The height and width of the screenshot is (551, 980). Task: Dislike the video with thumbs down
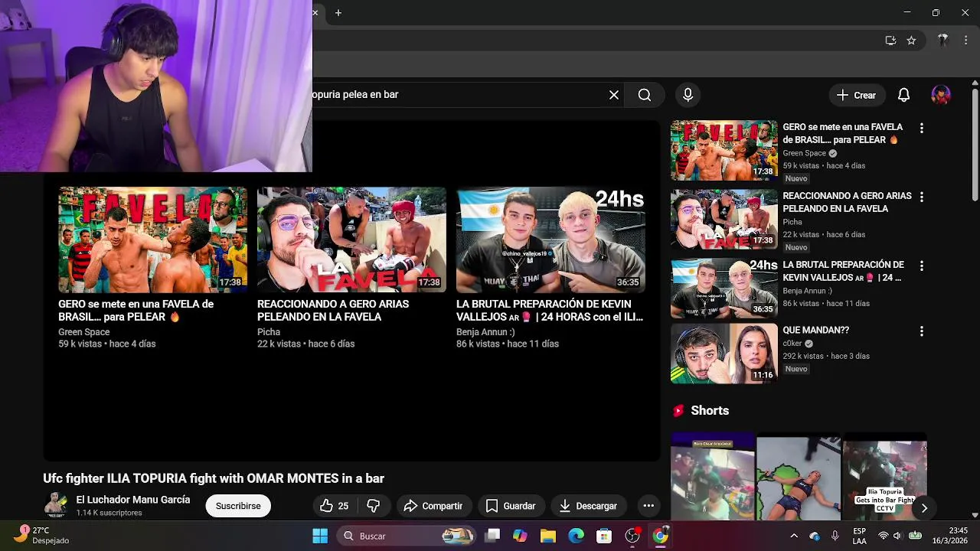374,506
